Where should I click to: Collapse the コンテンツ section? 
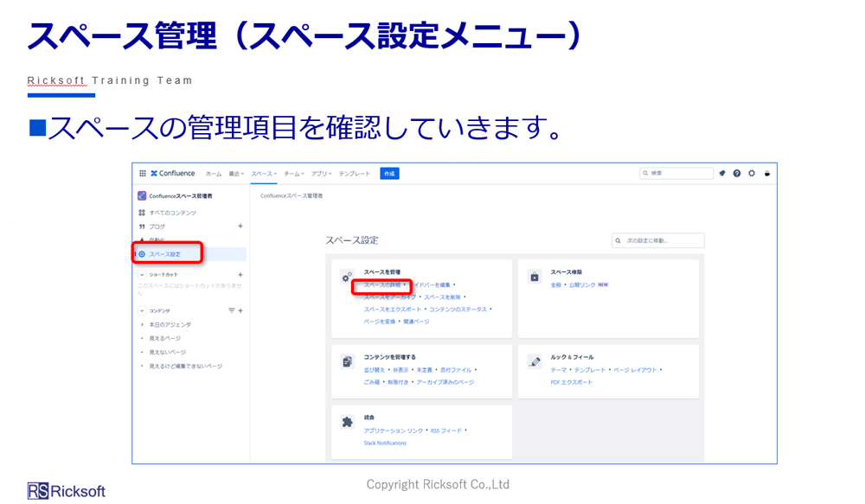[x=142, y=310]
